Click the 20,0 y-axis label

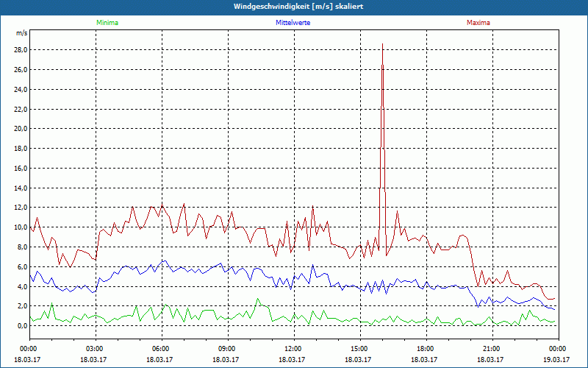(21, 129)
